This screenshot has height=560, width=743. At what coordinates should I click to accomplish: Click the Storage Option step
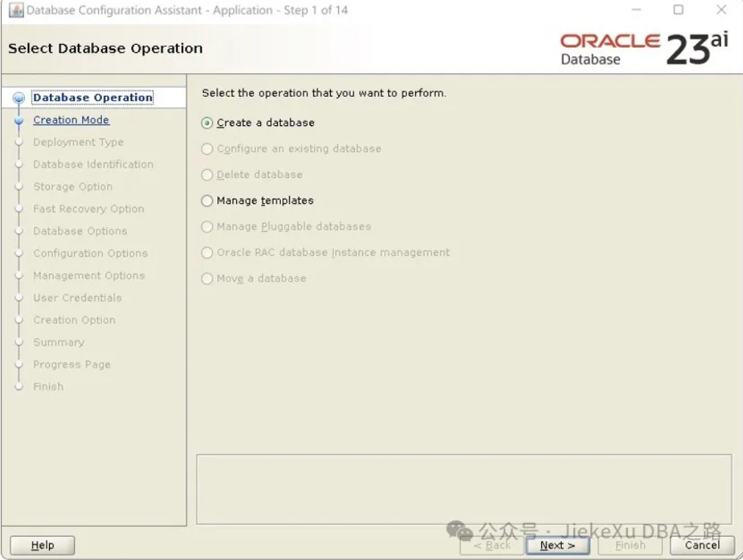tap(73, 186)
